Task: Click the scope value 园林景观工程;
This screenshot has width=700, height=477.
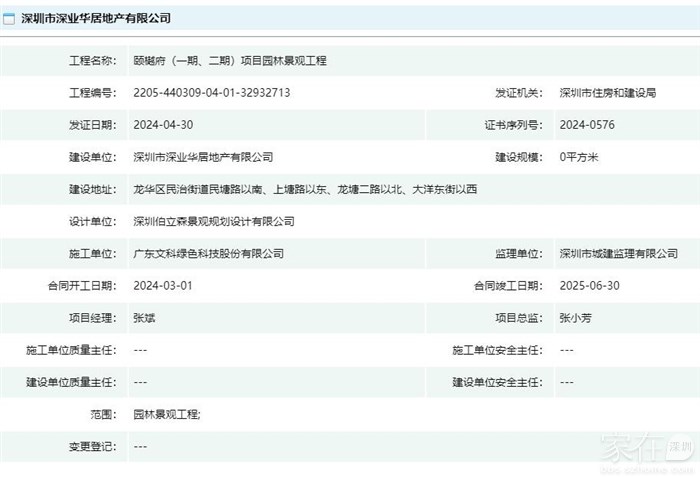Action: [x=167, y=413]
